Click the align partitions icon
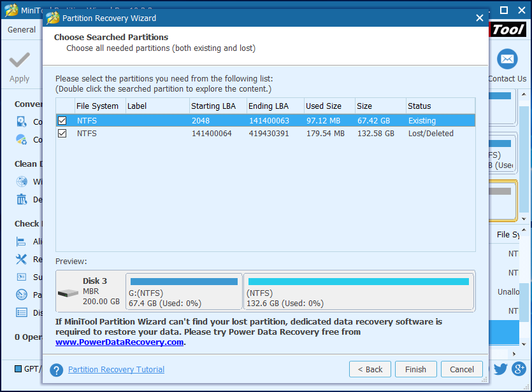Image resolution: width=532 pixels, height=392 pixels. tap(22, 242)
